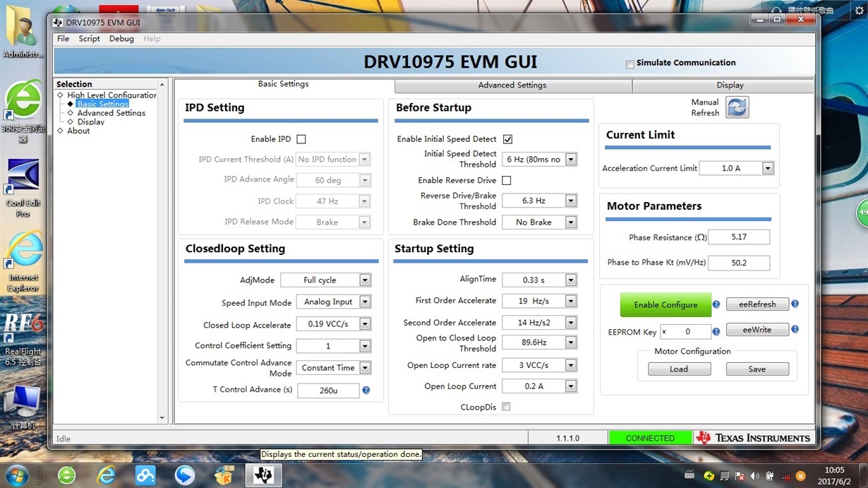
Task: Click the EEPROM Key input field
Action: pos(685,331)
